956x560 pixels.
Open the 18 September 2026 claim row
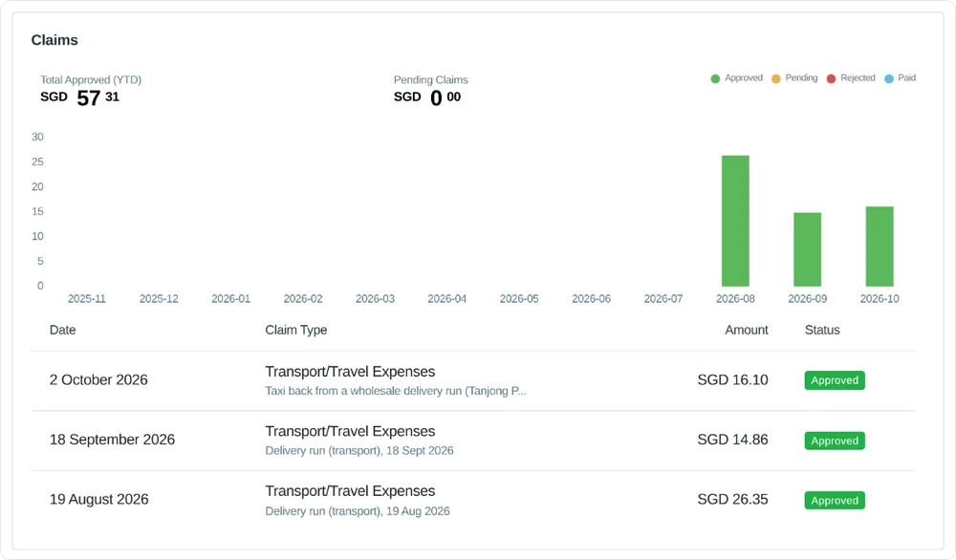point(473,441)
